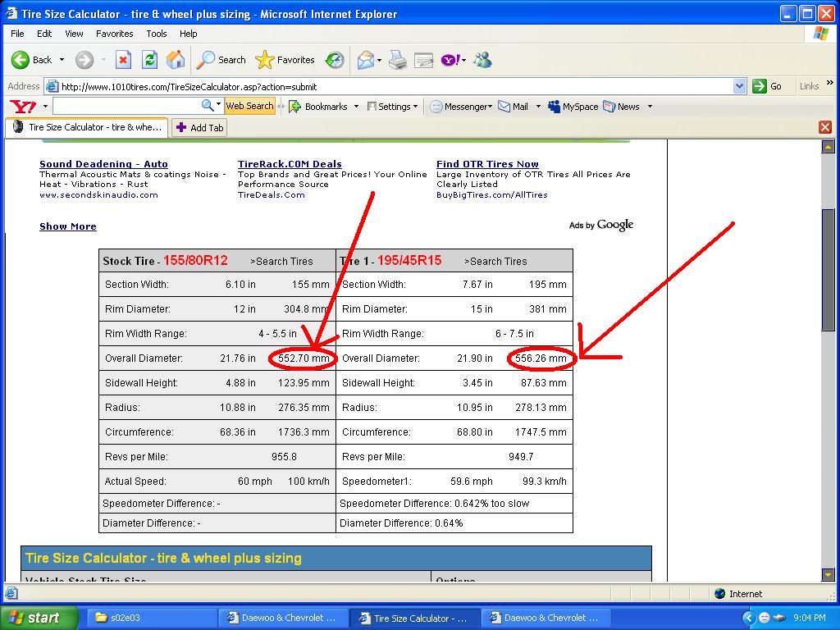Expand the address bar URL dropdown
Screen dimensions: 840x630
(x=739, y=86)
